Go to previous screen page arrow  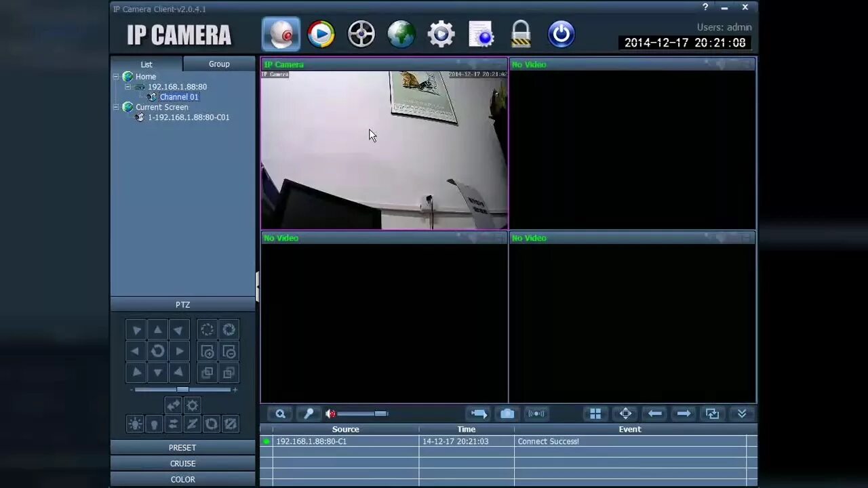point(654,413)
